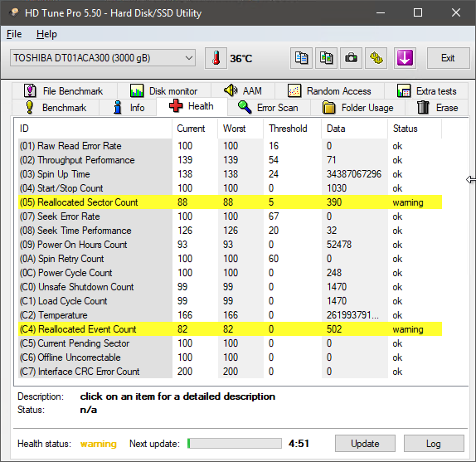Screen dimensions: 476x462
Task: Click the Update button
Action: point(365,444)
